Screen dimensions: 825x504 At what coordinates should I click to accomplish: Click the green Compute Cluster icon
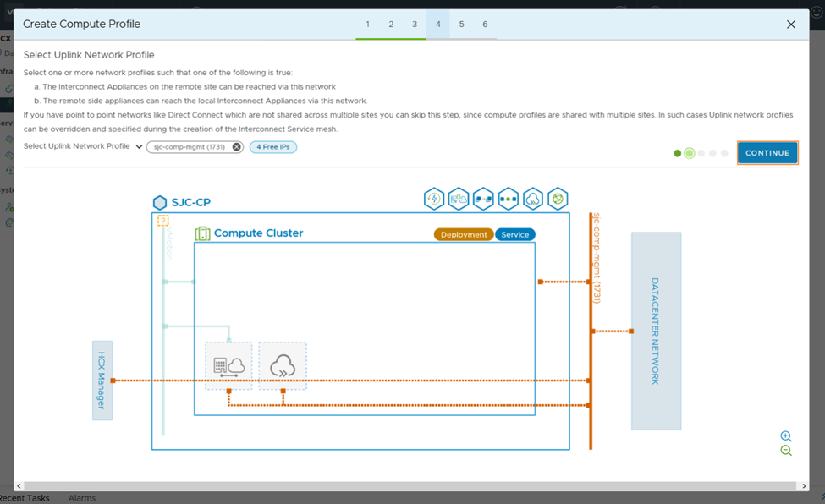click(x=202, y=233)
